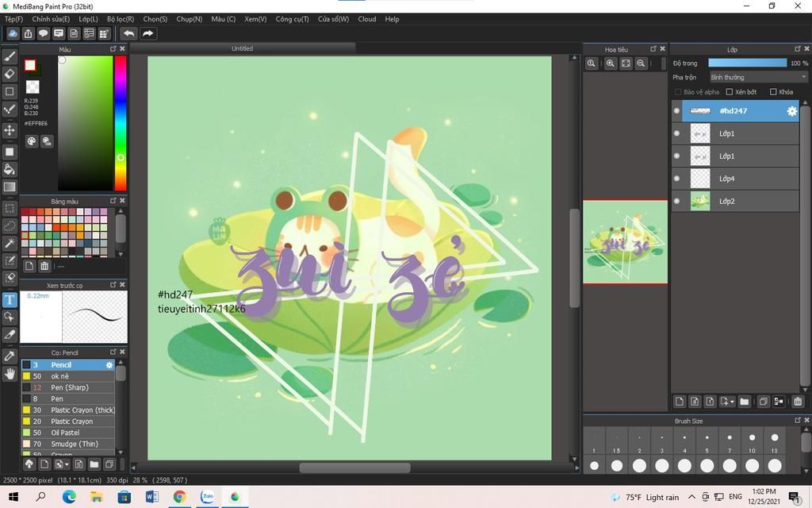The image size is (812, 508).
Task: Select the Bucket fill tool
Action: (10, 169)
